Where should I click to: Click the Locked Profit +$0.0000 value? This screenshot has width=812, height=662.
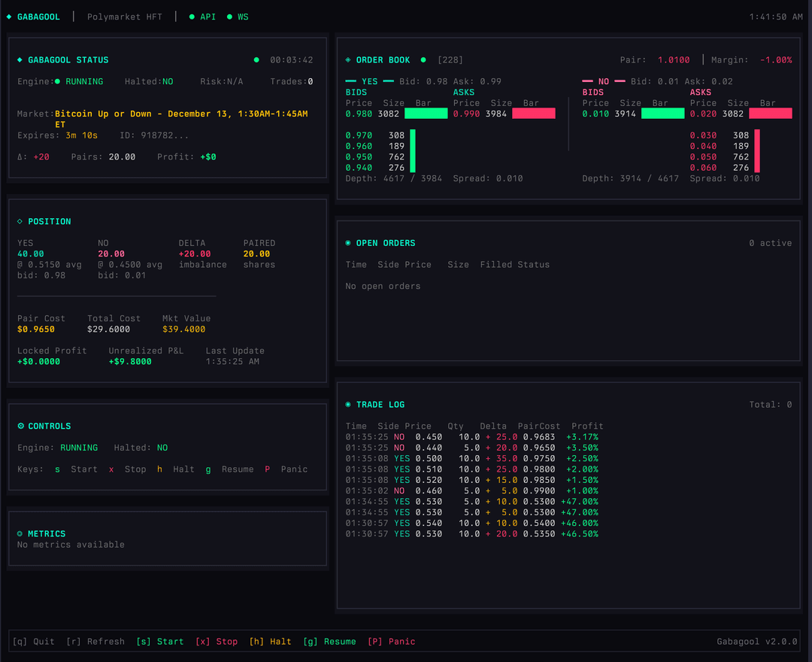click(x=38, y=362)
